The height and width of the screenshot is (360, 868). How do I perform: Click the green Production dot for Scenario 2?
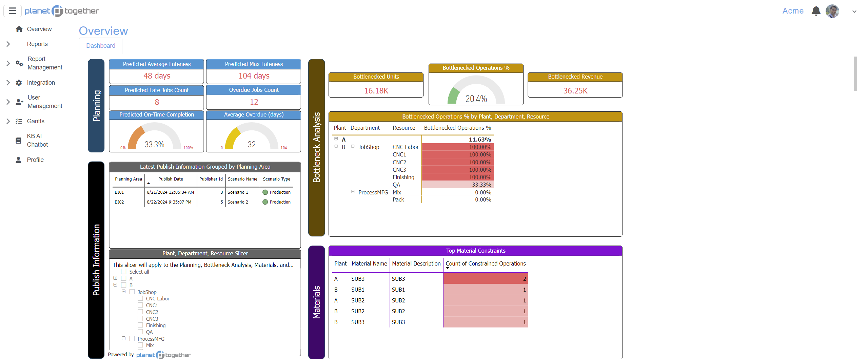tap(265, 202)
